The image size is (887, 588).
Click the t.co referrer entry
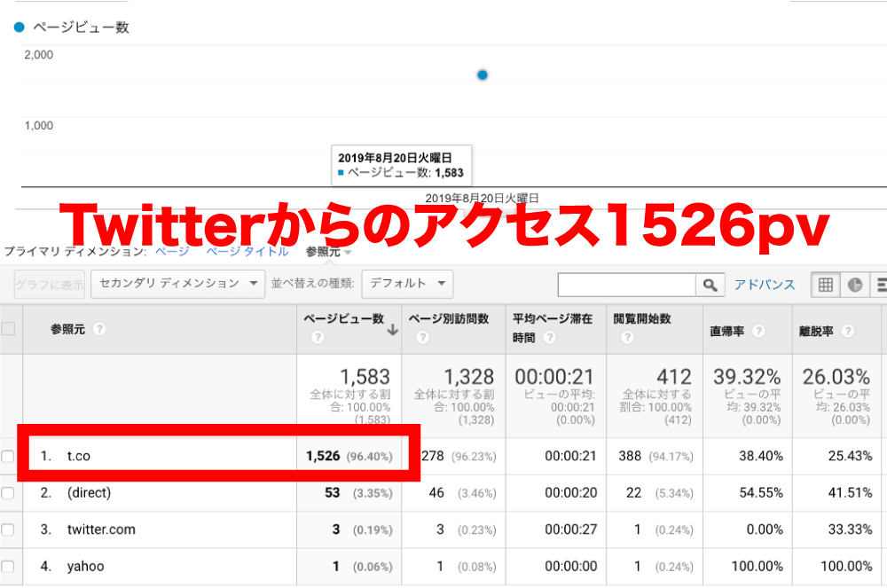[79, 456]
